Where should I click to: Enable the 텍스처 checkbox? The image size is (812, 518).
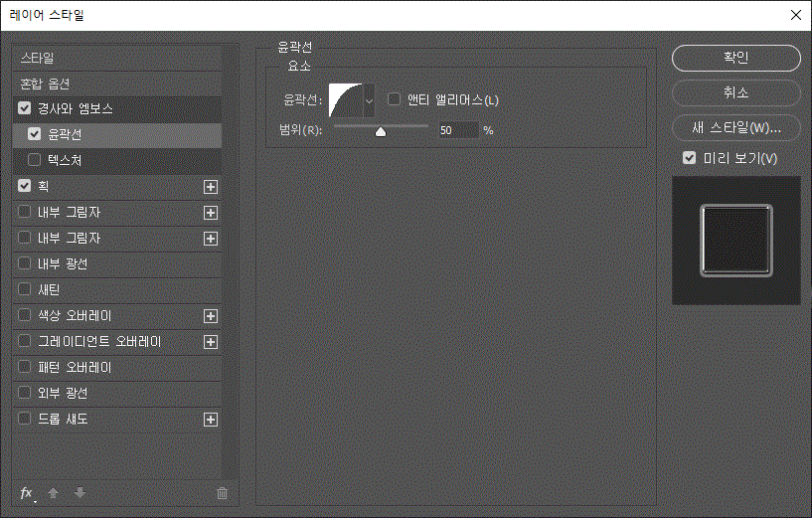tap(34, 159)
